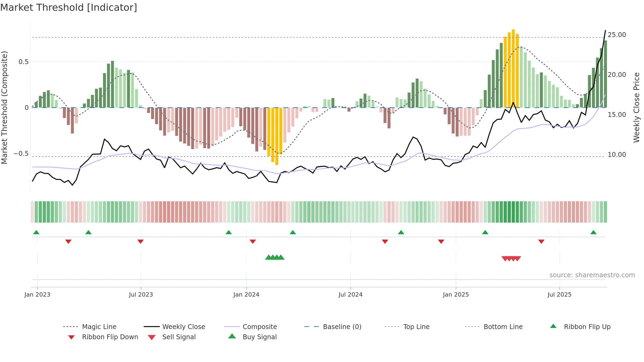
Task: Click the 0.5 composite axis label
Action: tap(23, 62)
